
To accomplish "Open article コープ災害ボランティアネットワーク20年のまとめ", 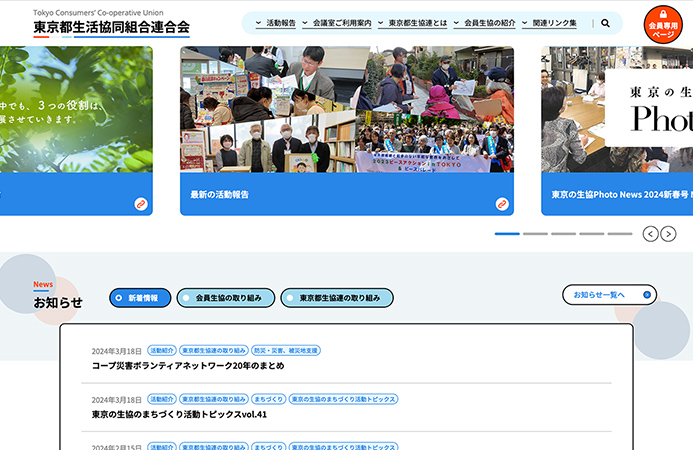I will (x=188, y=366).
